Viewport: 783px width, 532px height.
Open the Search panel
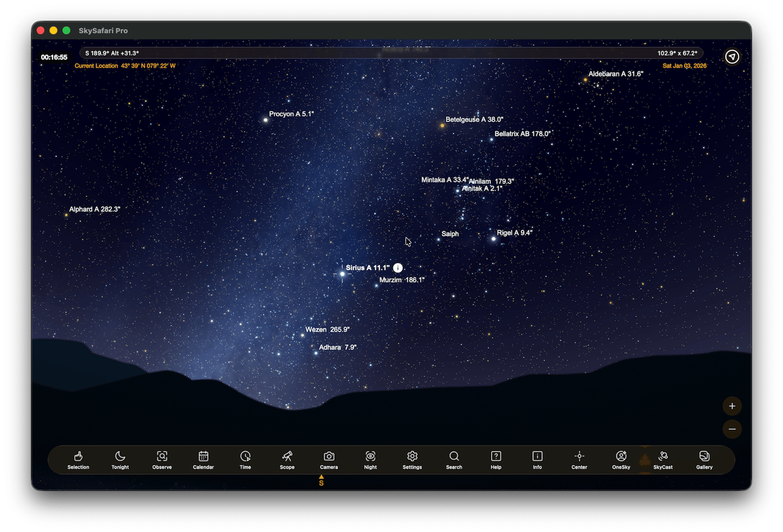coord(454,459)
